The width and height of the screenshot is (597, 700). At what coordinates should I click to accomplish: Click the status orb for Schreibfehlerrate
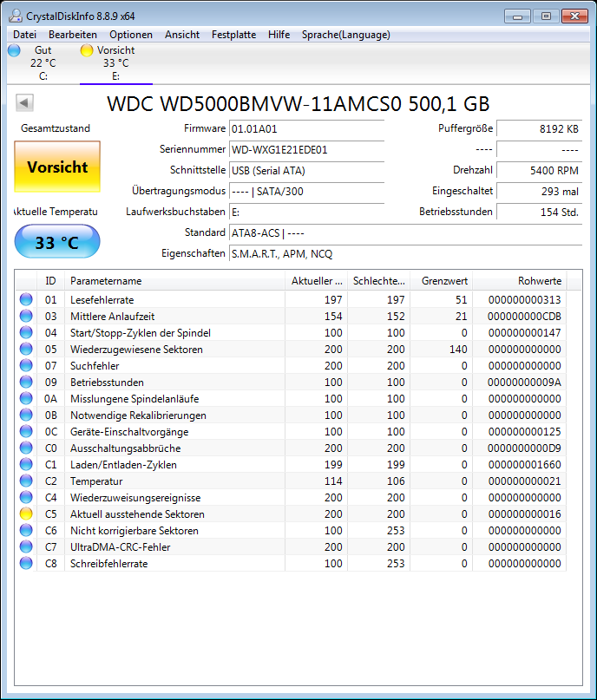click(x=26, y=564)
